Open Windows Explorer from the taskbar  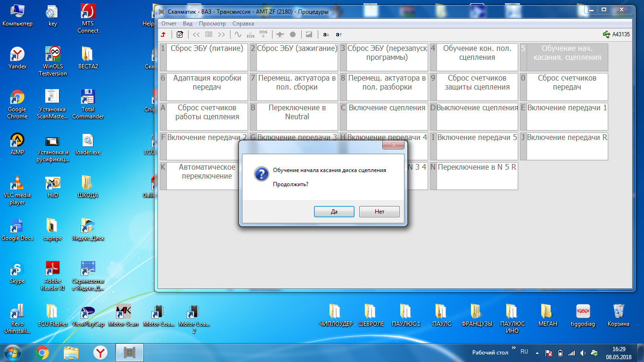pos(71,353)
